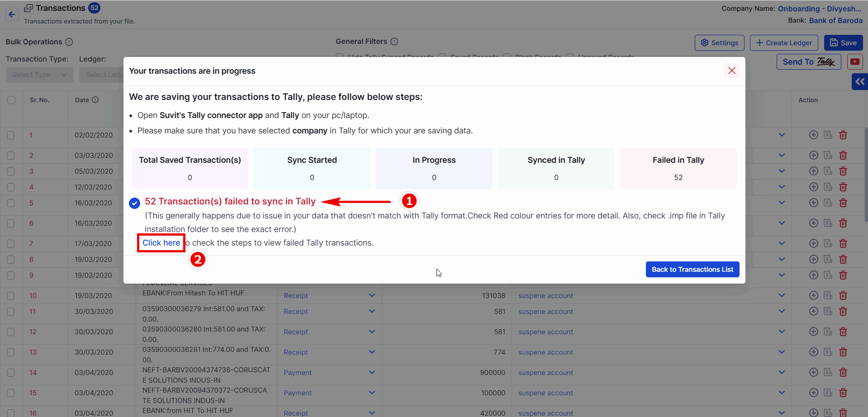Click Back to Transactions List button

point(693,270)
